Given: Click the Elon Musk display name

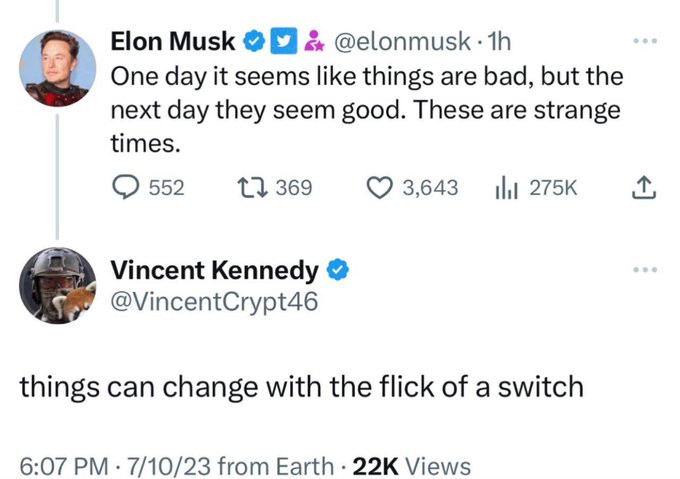Looking at the screenshot, I should (172, 42).
